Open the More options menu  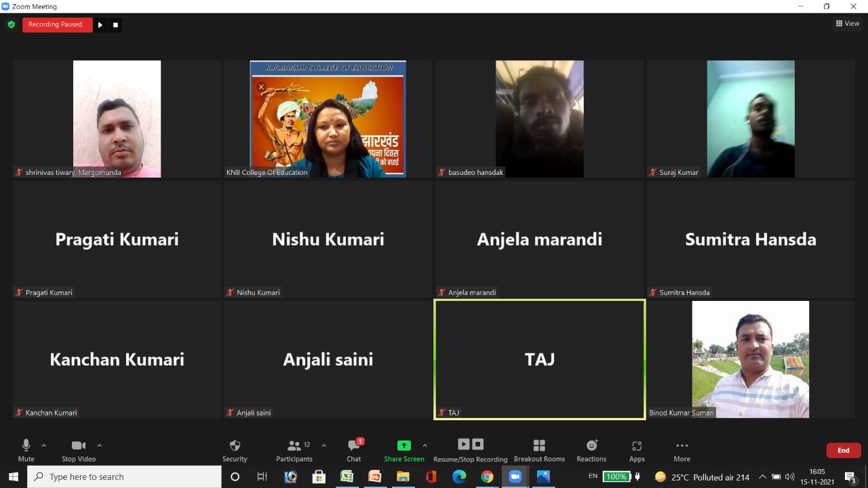tap(682, 450)
